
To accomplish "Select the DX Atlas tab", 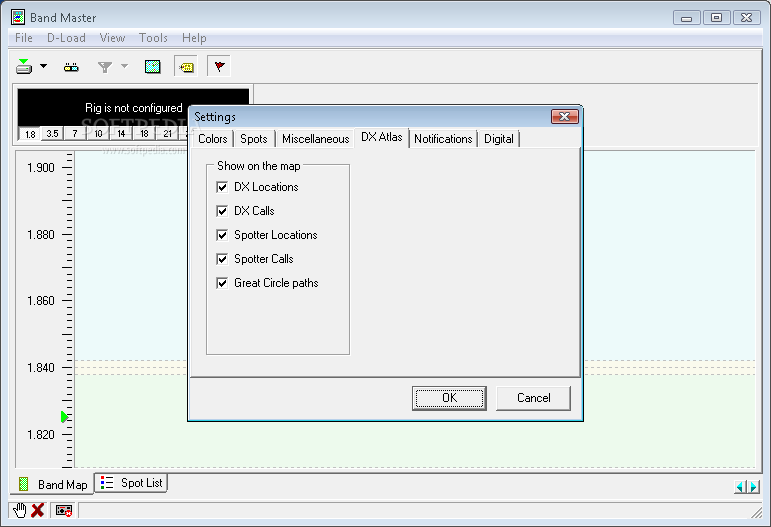I will [382, 138].
